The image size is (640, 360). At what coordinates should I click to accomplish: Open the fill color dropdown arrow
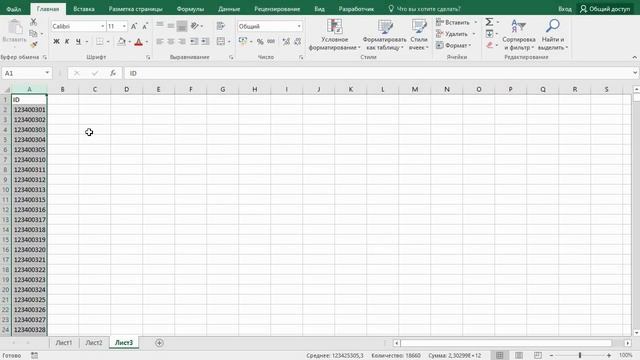(129, 42)
